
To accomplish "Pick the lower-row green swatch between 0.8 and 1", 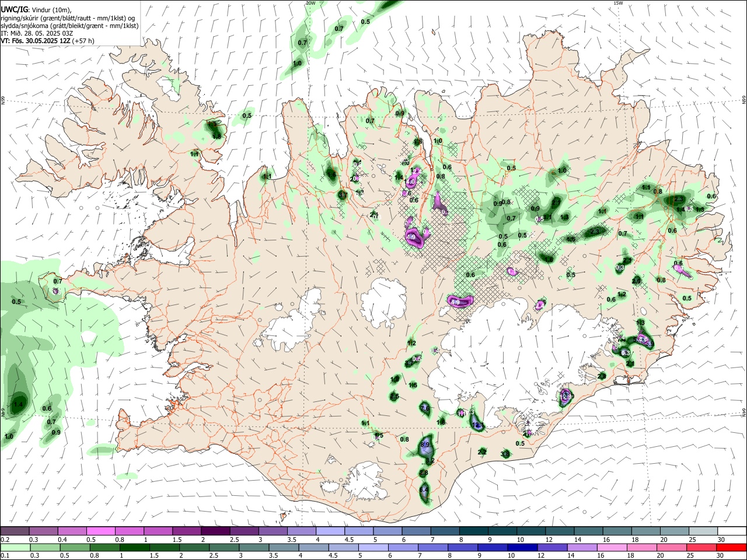I will pyautogui.click(x=104, y=547).
